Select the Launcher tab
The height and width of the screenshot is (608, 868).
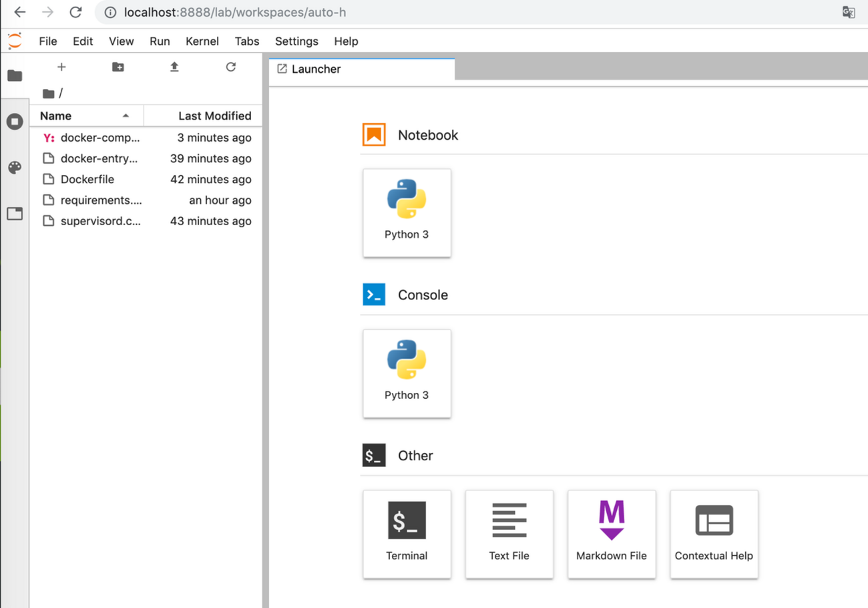pyautogui.click(x=316, y=69)
